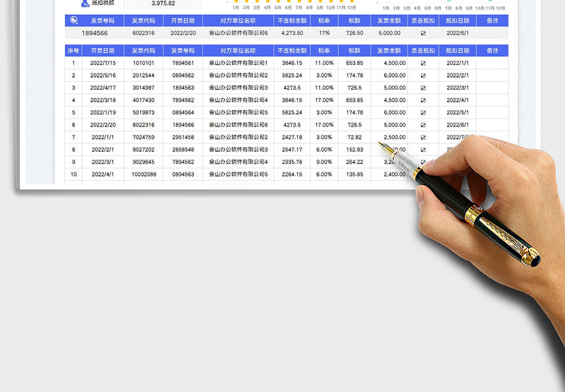565x392 pixels.
Task: Click the icon beside 抵扣税额 label
Action: pos(85,4)
